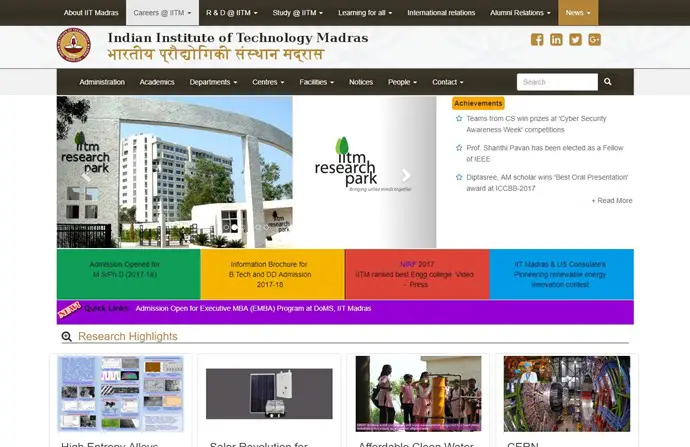Open IIT Madras & US Consulate blue tile
This screenshot has height=447, width=690.
[x=562, y=275]
